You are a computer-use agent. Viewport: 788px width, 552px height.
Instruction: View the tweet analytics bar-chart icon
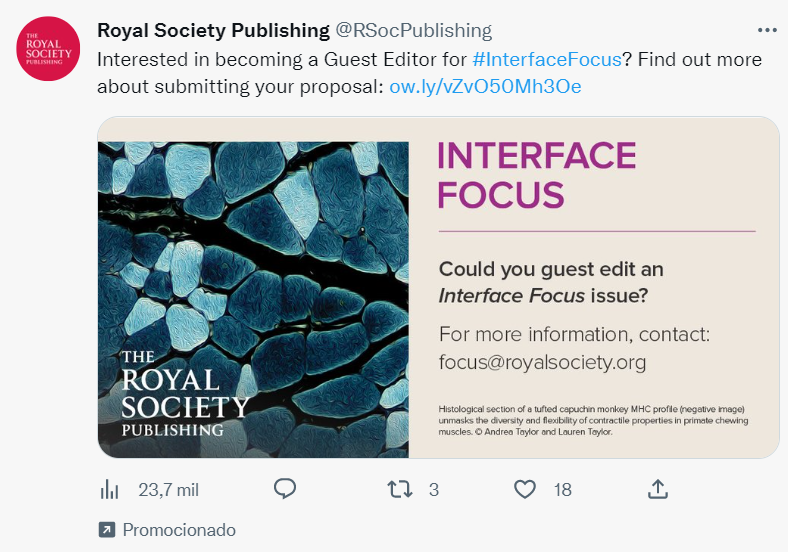[110, 490]
